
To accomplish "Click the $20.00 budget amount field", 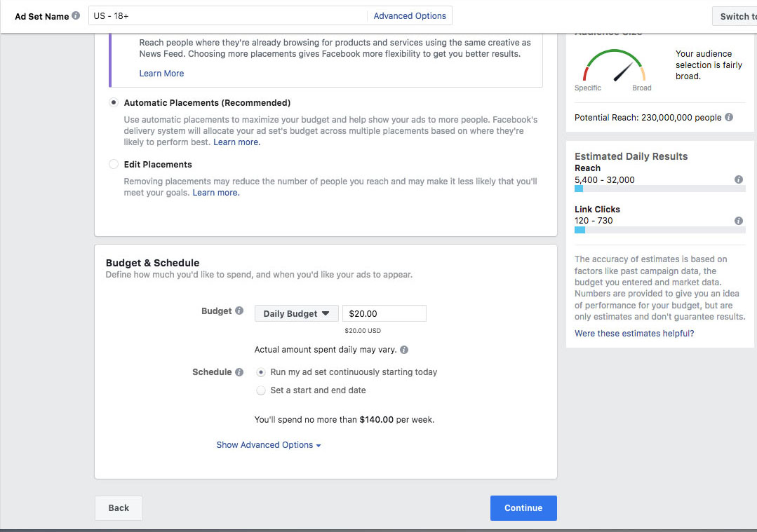I will click(384, 314).
